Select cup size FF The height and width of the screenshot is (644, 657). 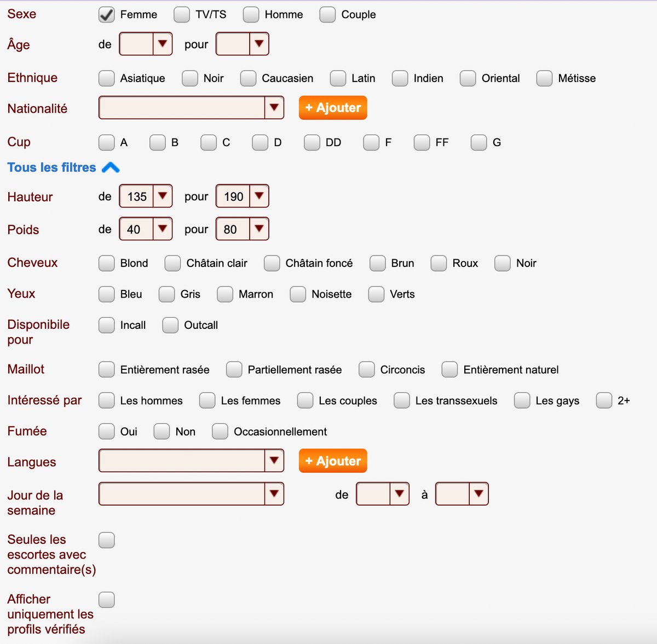coord(422,142)
